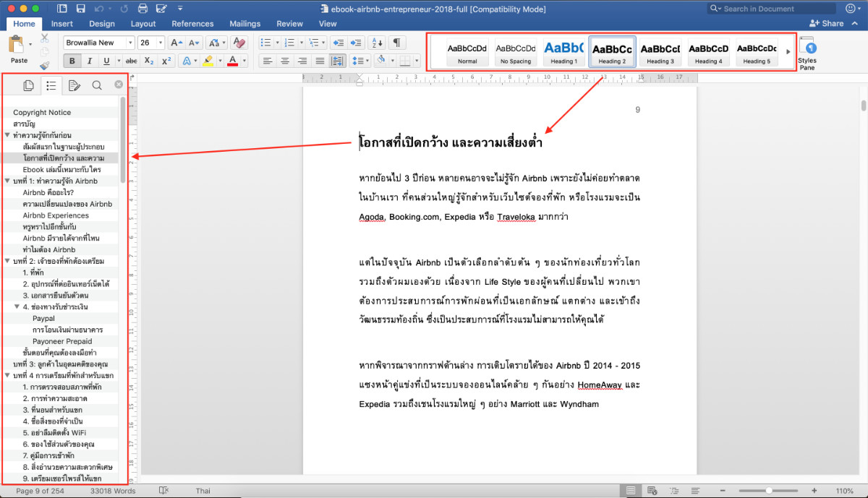The image size is (868, 498).
Task: Toggle Bold formatting
Action: [x=72, y=61]
